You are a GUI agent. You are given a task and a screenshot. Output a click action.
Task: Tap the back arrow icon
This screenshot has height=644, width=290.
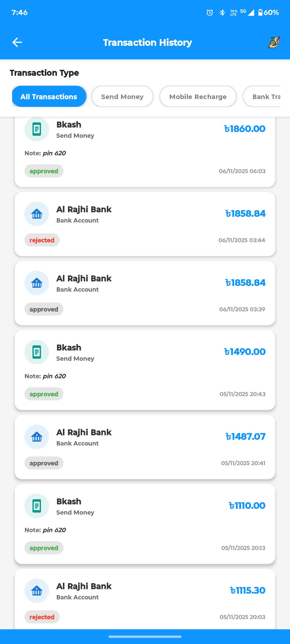[x=17, y=42]
